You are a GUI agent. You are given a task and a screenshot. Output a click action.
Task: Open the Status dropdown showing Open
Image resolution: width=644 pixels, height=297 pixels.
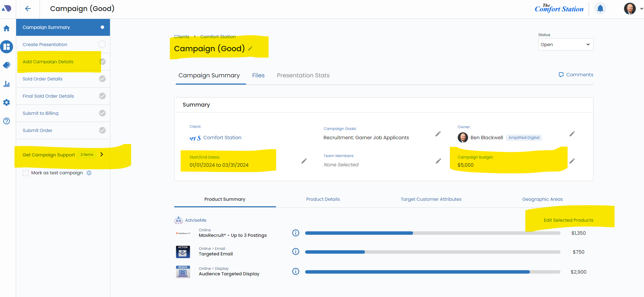pyautogui.click(x=565, y=44)
